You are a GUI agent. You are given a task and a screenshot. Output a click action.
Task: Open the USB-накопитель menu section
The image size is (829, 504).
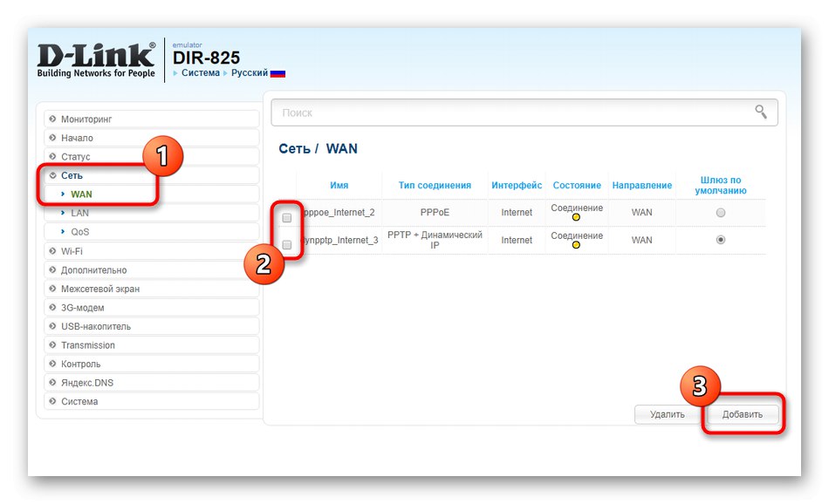152,326
